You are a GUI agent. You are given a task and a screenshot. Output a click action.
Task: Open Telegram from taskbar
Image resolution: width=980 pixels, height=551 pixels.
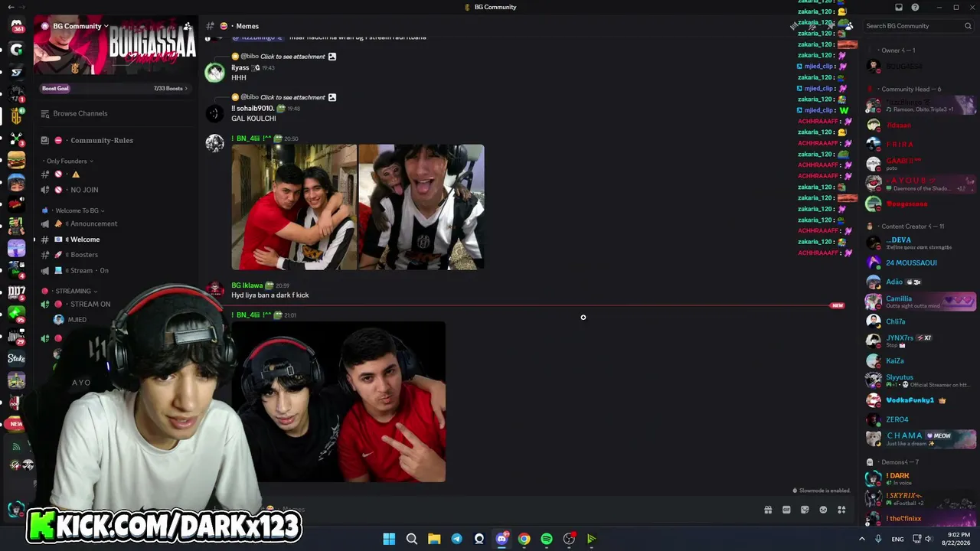click(x=456, y=539)
